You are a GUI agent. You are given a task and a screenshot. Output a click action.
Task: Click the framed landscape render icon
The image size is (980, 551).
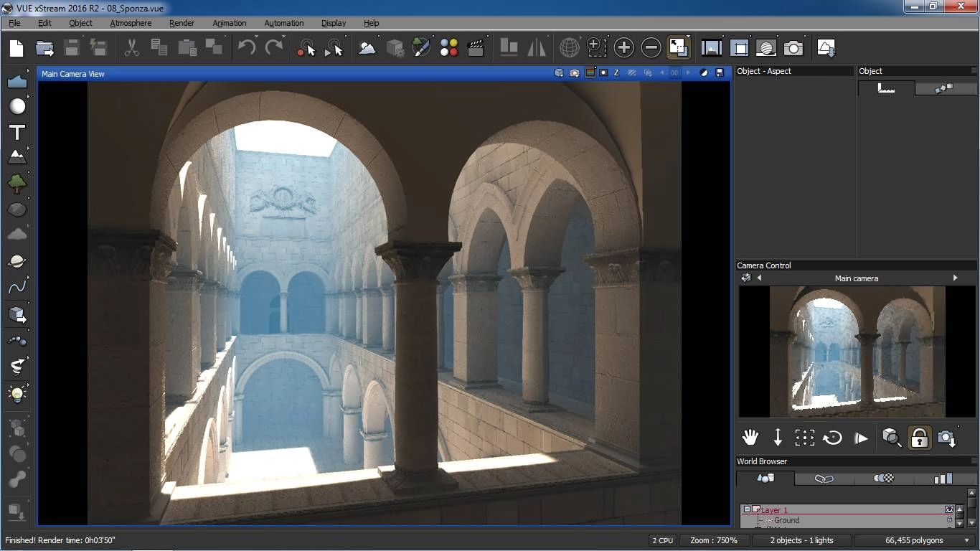coord(712,48)
